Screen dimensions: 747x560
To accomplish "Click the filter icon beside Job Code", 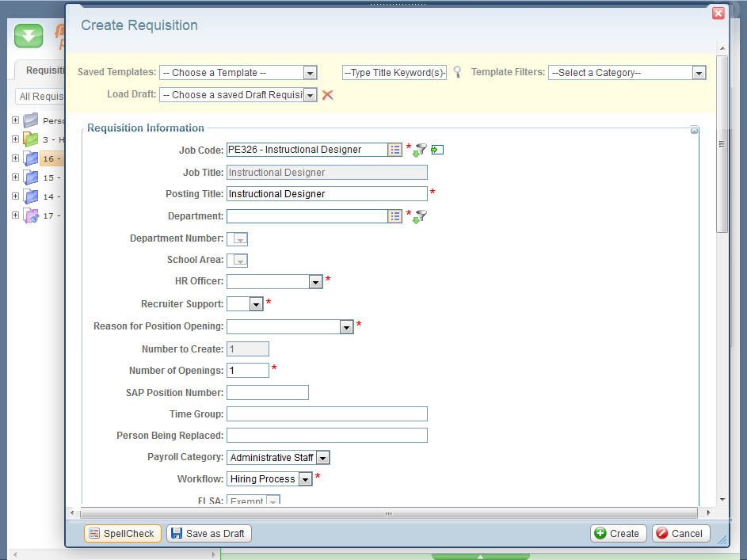I will pyautogui.click(x=420, y=150).
